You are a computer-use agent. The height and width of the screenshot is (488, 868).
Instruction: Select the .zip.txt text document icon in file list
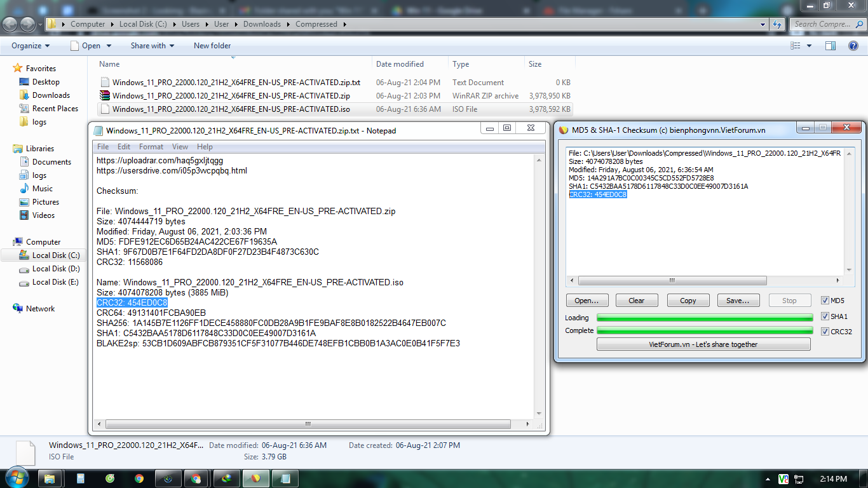[105, 83]
